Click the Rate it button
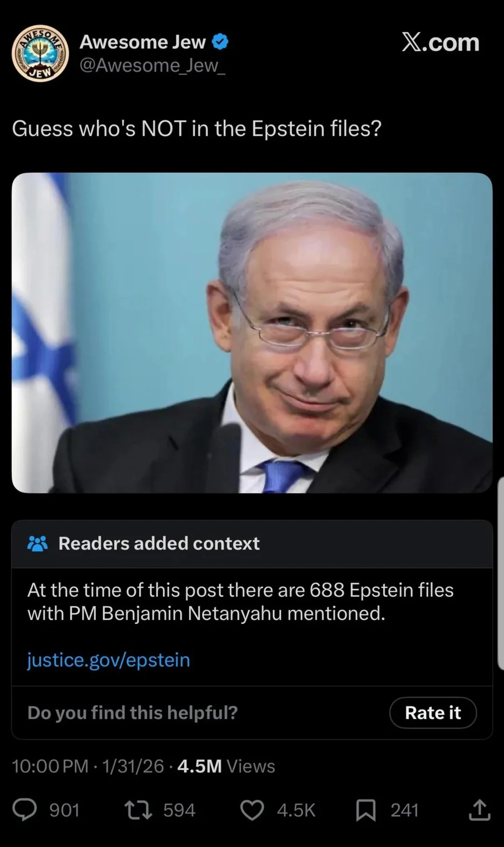Viewport: 504px width, 847px height. [x=433, y=713]
